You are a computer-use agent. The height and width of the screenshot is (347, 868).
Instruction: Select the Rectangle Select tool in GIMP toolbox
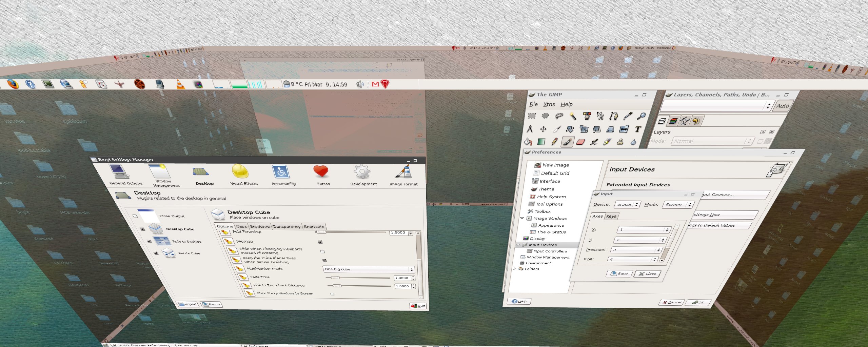[x=532, y=116]
